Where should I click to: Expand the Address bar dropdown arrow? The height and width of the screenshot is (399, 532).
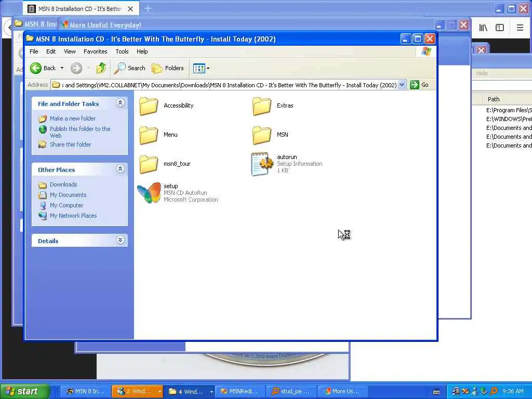[x=402, y=85]
